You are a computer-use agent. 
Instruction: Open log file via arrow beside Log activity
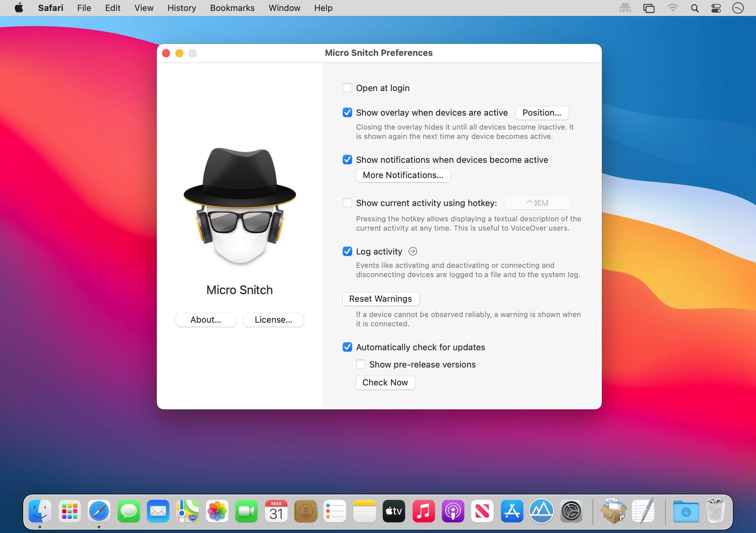[x=413, y=252]
